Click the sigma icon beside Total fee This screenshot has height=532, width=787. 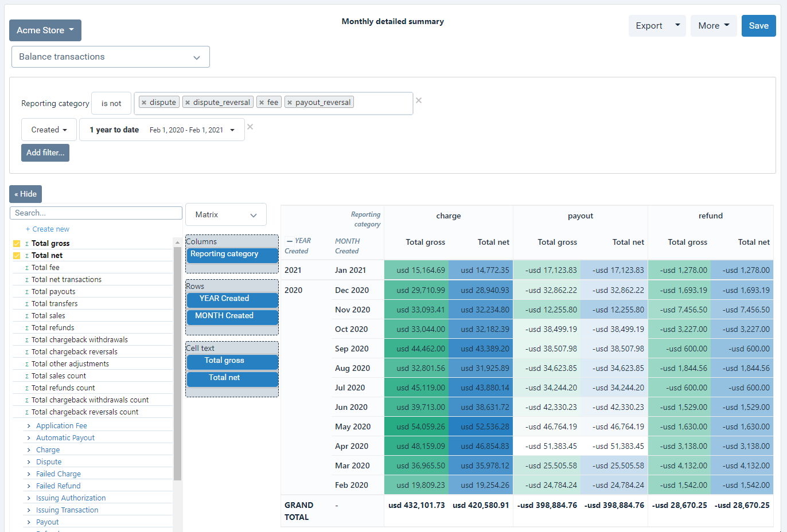(x=27, y=267)
